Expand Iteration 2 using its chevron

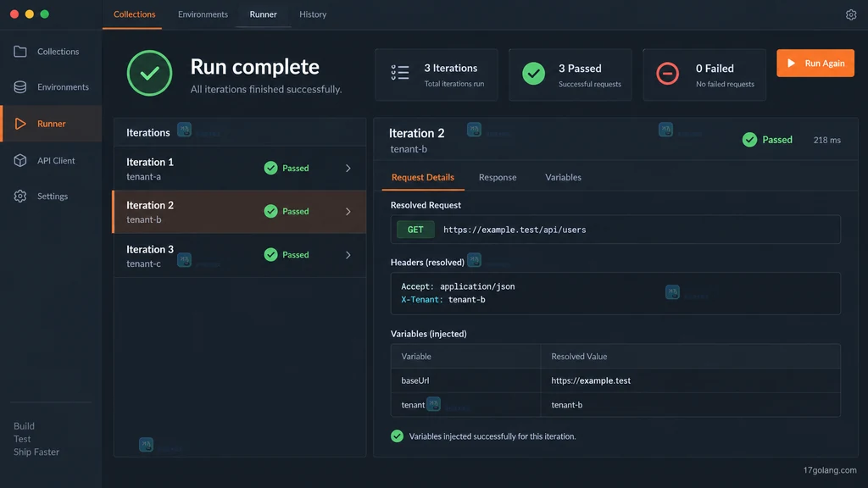[x=348, y=211]
